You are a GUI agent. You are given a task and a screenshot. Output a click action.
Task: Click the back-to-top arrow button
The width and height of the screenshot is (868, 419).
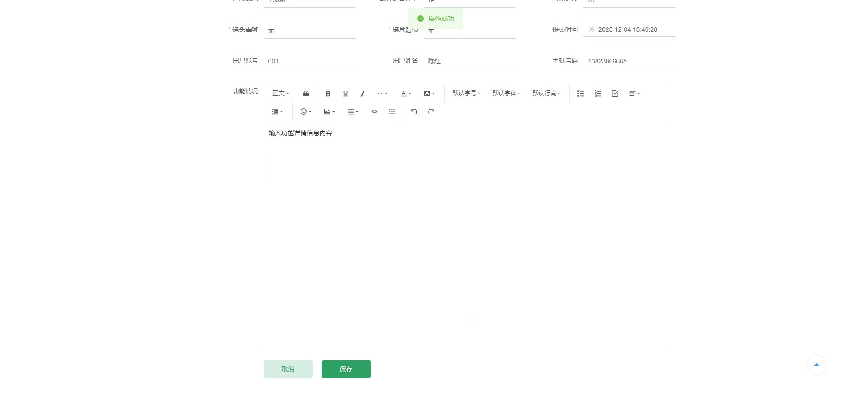click(x=817, y=365)
